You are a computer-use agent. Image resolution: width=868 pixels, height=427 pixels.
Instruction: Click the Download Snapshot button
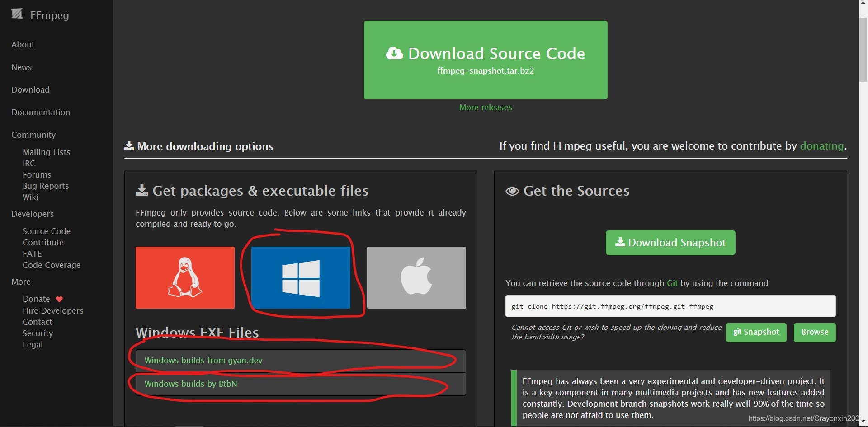pyautogui.click(x=670, y=243)
